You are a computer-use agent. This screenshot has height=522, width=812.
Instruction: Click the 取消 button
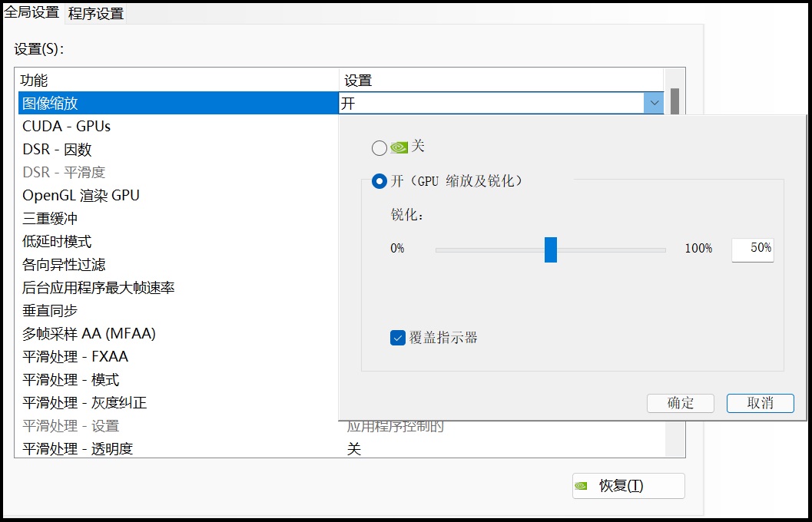pyautogui.click(x=760, y=403)
